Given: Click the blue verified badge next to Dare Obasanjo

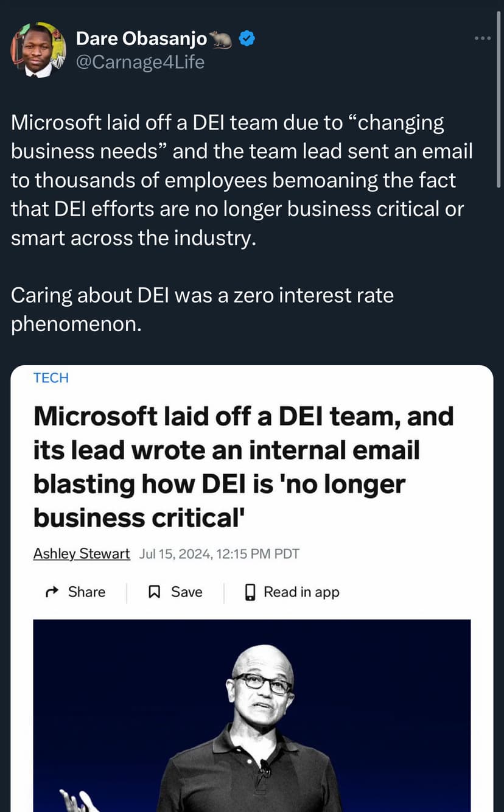Looking at the screenshot, I should click(x=246, y=38).
